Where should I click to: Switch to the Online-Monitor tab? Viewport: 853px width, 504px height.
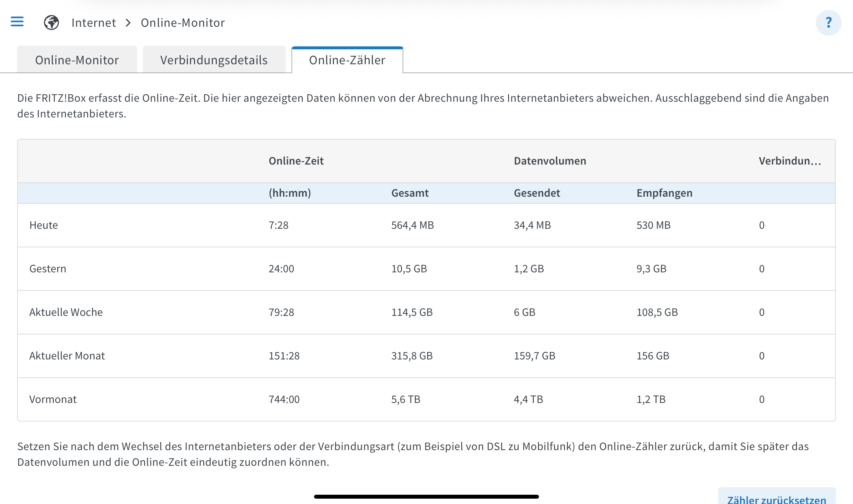click(77, 60)
